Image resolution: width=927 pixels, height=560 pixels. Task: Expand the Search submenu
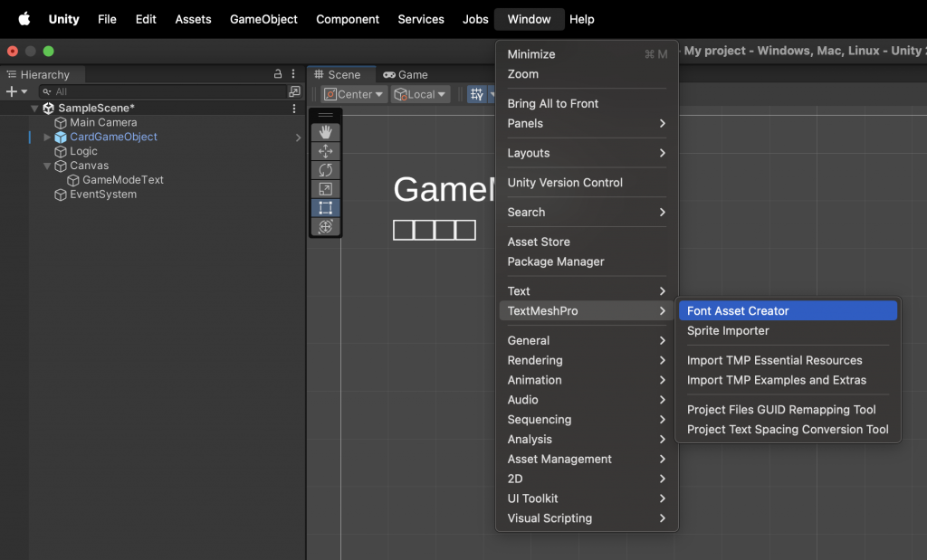click(x=587, y=212)
